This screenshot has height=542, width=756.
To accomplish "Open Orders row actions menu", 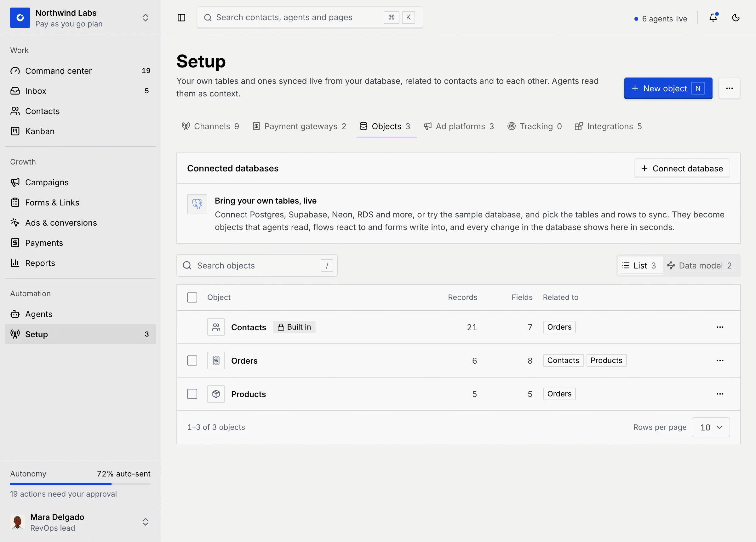I will pyautogui.click(x=720, y=360).
